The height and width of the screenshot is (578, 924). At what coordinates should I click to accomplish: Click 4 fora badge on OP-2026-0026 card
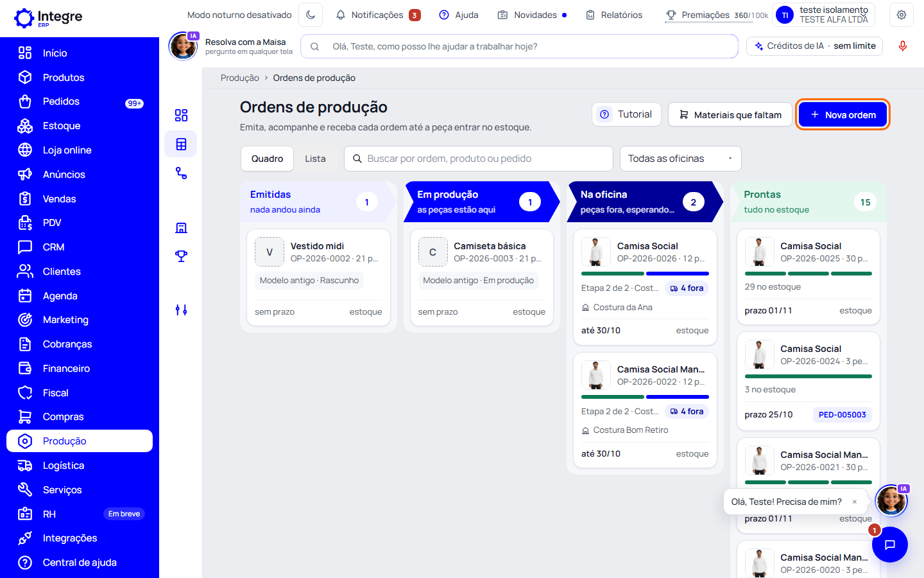[687, 288]
